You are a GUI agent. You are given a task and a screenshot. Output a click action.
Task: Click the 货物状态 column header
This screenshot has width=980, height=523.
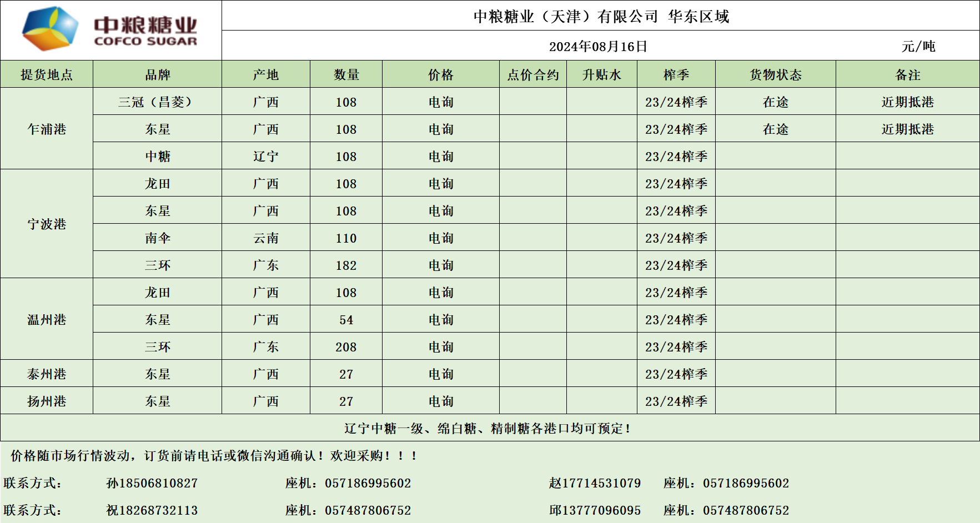[x=775, y=75]
